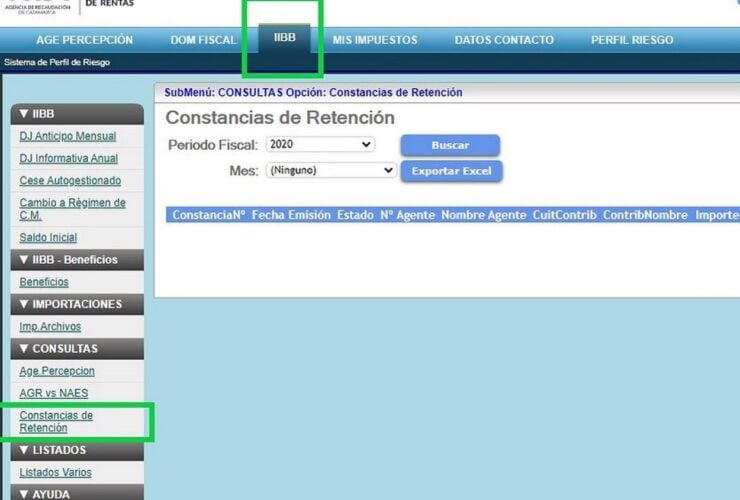Open the Listados Varios link
The width and height of the screenshot is (740, 500).
tap(55, 472)
